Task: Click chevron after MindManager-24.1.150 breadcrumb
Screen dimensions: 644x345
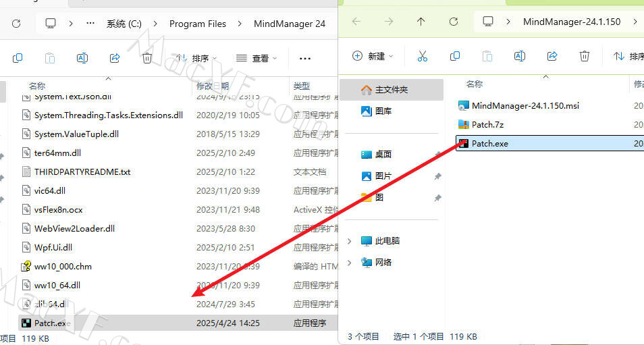Action: point(635,22)
